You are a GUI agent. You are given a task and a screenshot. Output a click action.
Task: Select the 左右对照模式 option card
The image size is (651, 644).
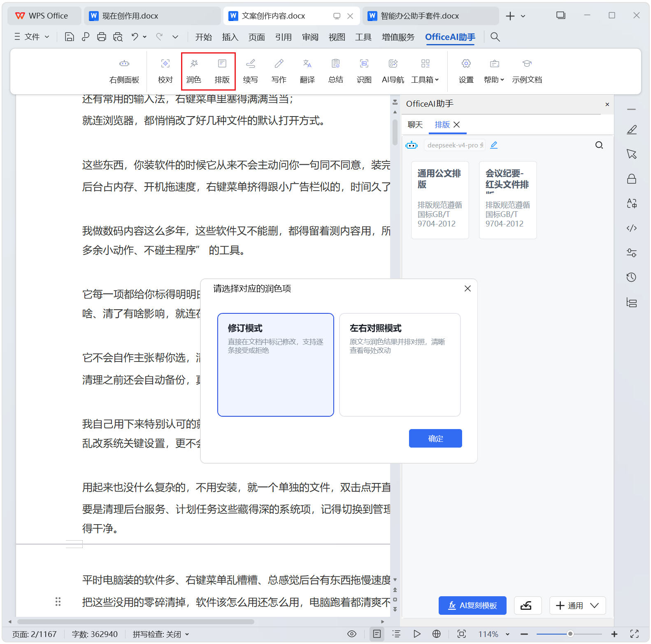pos(400,365)
